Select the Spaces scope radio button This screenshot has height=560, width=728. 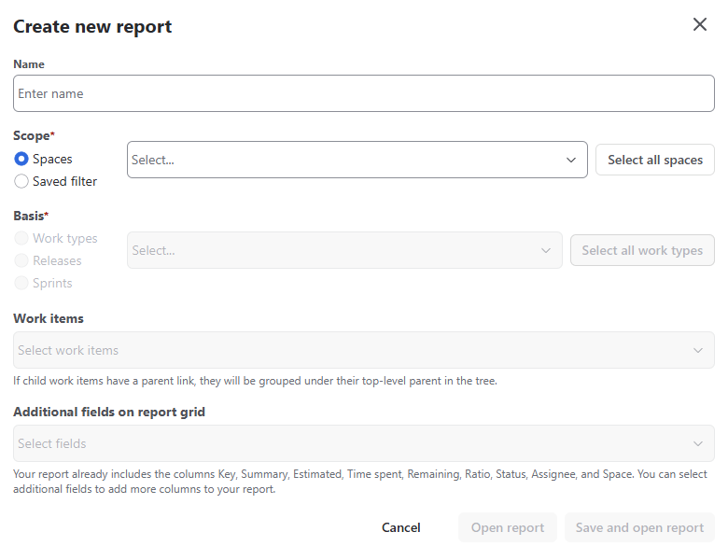pos(21,160)
